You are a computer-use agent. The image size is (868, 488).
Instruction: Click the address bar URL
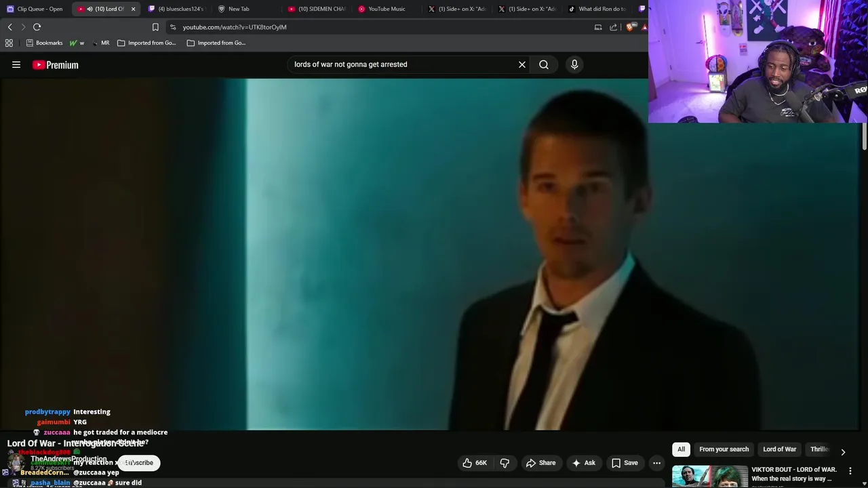coord(234,27)
